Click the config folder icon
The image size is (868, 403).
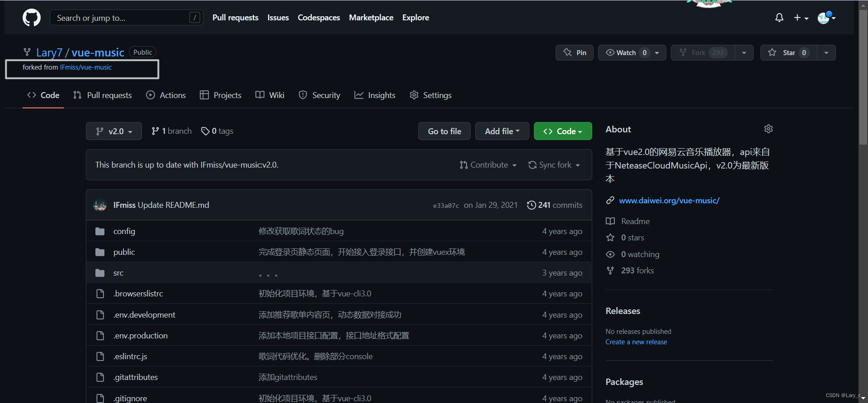tap(100, 231)
